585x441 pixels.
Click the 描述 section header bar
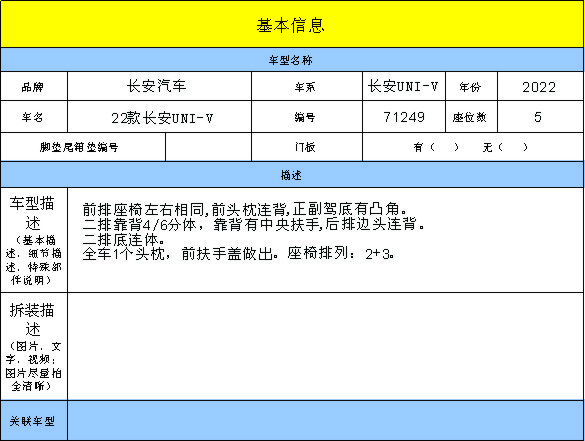point(292,175)
